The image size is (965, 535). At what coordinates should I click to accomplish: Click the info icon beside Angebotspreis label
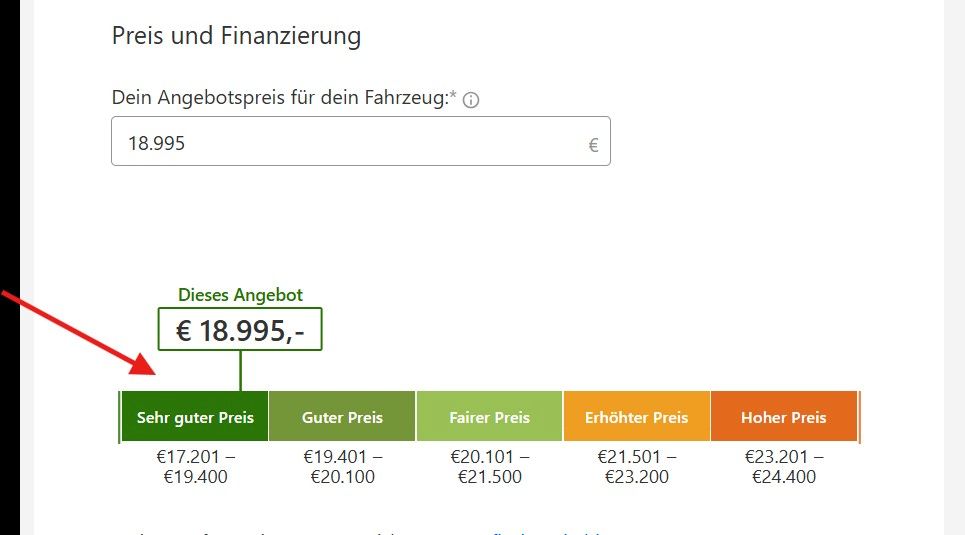[x=472, y=100]
